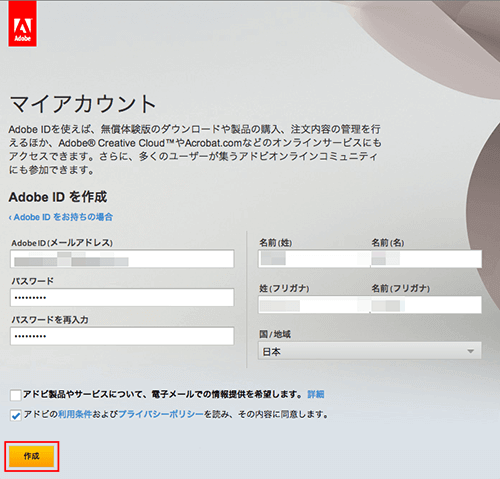The image size is (500, 479).
Task: Open the 'Adobe ID をお持ちの場合' link
Action: click(61, 217)
